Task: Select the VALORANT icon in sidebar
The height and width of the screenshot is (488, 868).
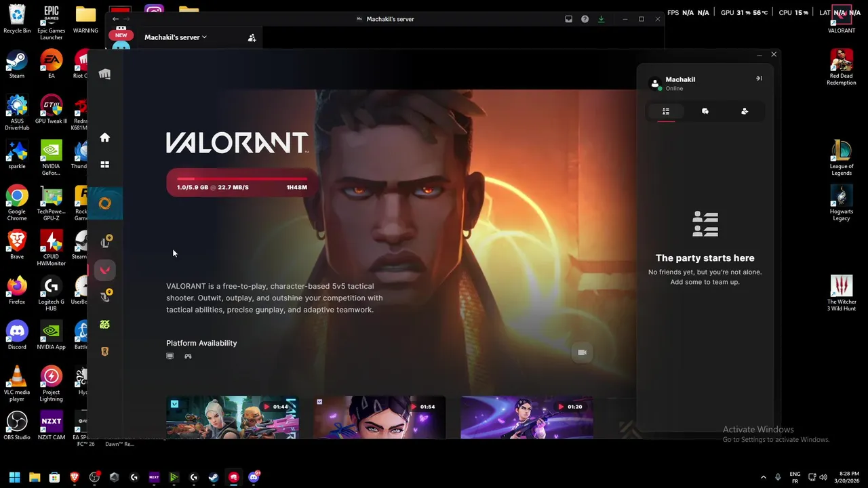Action: click(104, 270)
